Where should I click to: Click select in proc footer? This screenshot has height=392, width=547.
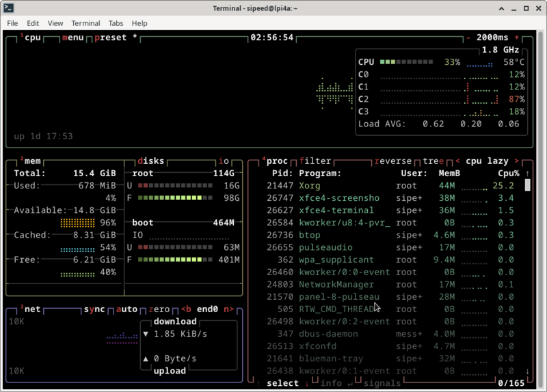[x=282, y=383]
